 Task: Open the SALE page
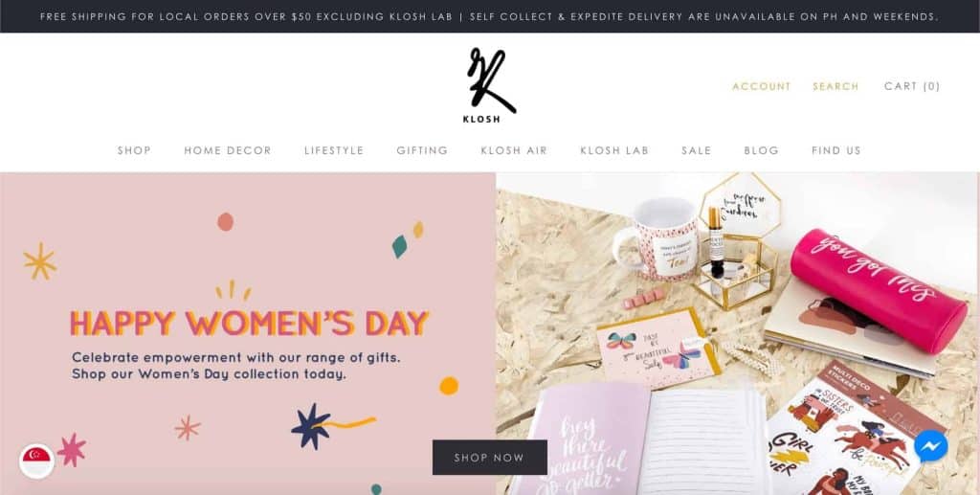point(697,150)
